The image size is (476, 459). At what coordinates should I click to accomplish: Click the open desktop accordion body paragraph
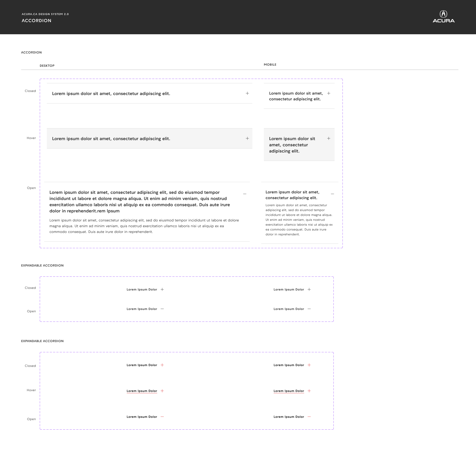pos(144,226)
